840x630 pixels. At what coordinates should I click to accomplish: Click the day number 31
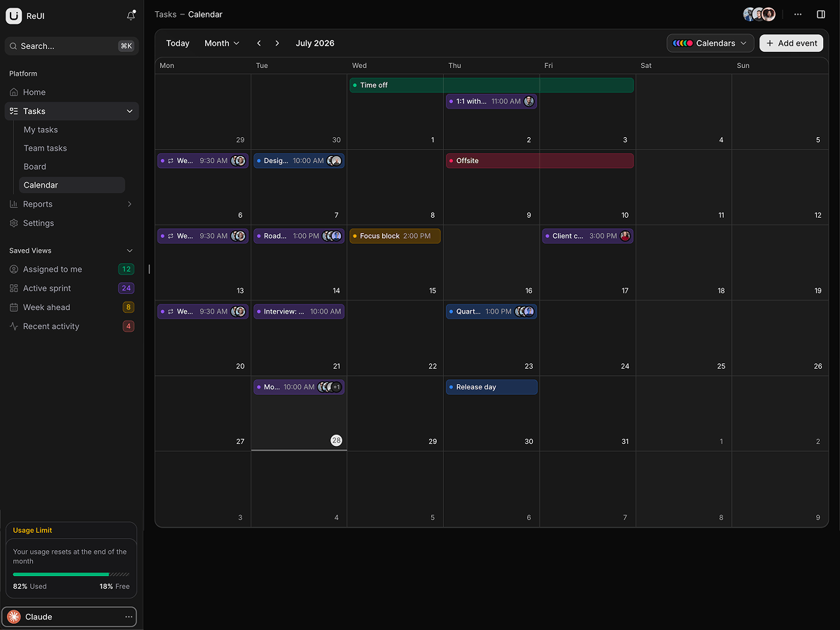(x=625, y=442)
